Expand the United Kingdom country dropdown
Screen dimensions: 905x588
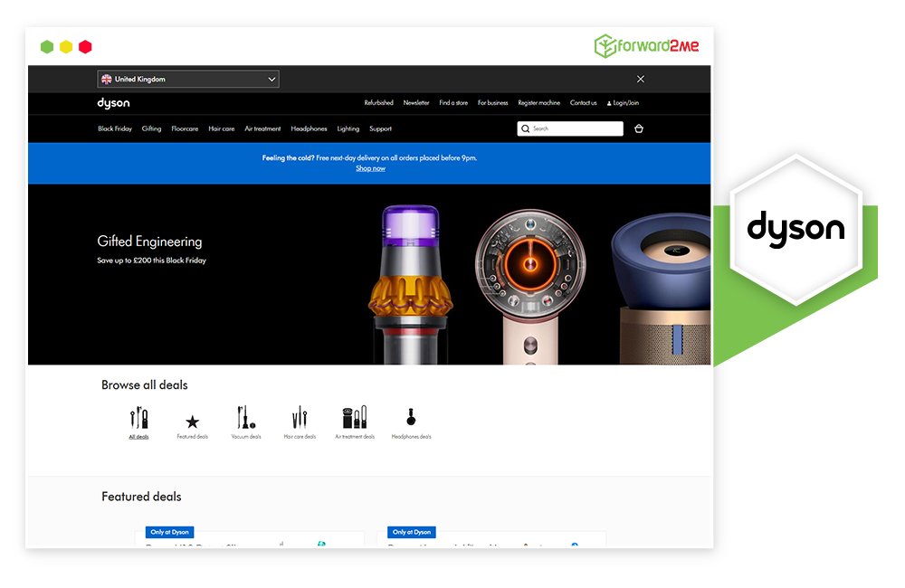(188, 80)
